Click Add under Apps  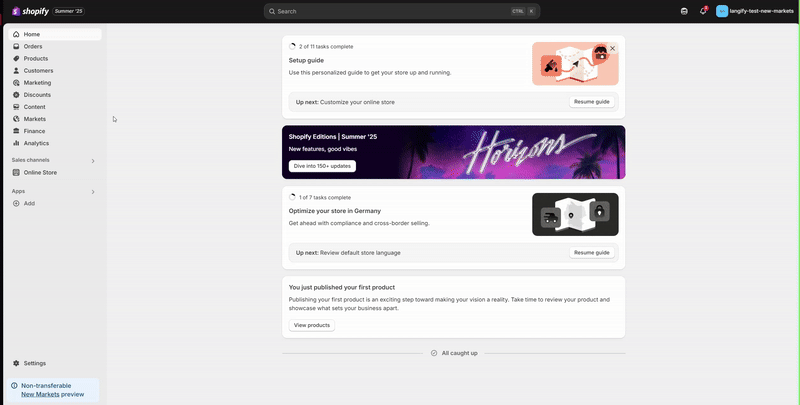(55, 204)
